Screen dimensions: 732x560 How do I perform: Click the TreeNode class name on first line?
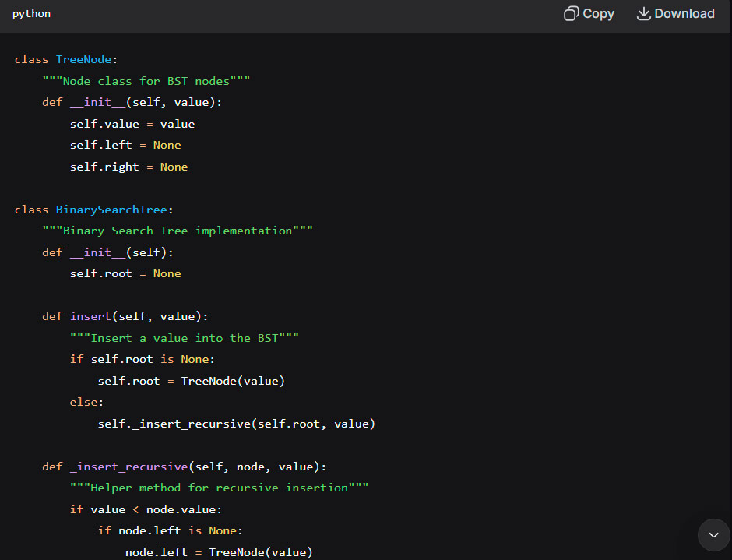83,59
